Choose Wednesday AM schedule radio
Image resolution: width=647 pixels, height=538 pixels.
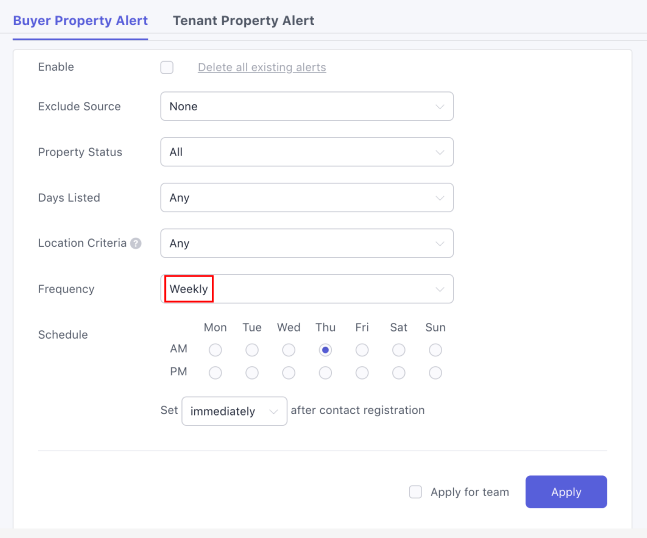pos(289,350)
